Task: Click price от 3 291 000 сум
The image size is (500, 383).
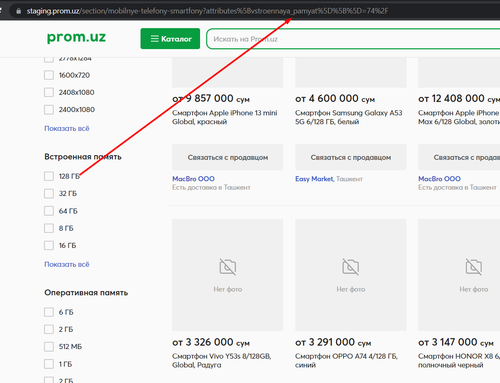Action: pyautogui.click(x=334, y=342)
